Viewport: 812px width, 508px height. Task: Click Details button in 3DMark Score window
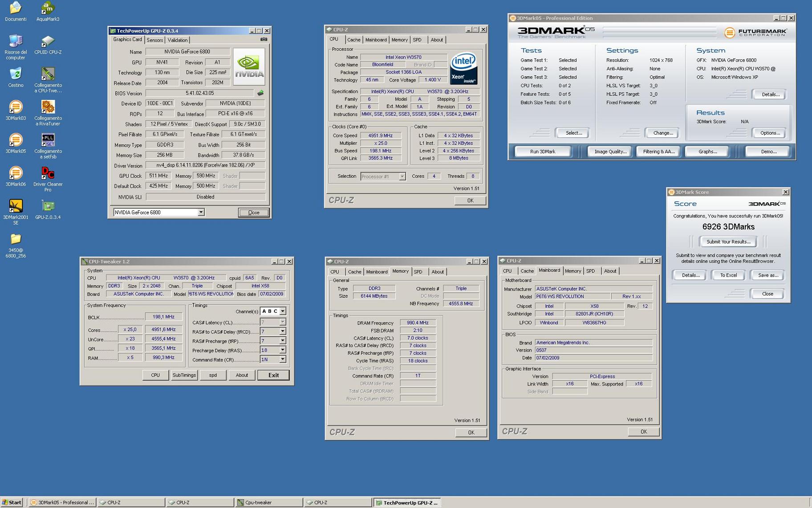pyautogui.click(x=690, y=275)
